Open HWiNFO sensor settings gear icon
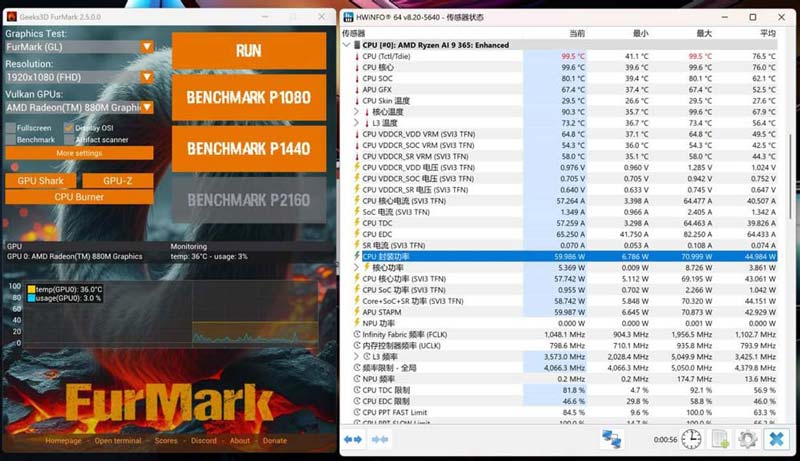Viewport: 800px width, 461px height. tap(747, 439)
